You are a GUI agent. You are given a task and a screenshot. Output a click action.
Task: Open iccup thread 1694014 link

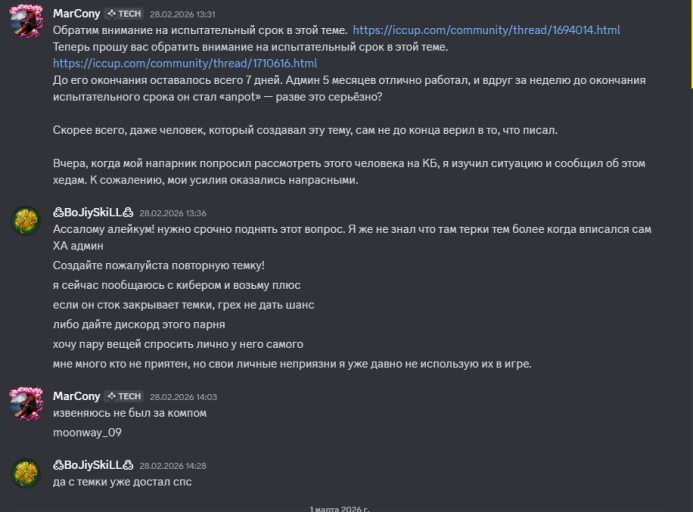[x=486, y=30]
